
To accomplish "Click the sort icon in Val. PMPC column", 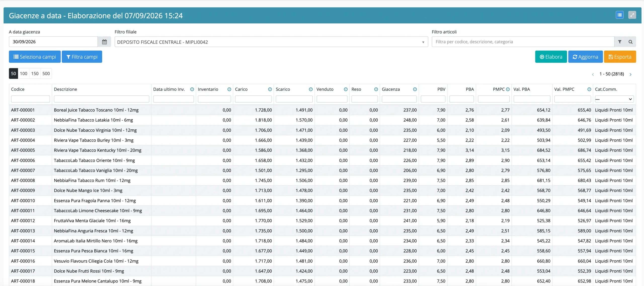I will pos(589,89).
